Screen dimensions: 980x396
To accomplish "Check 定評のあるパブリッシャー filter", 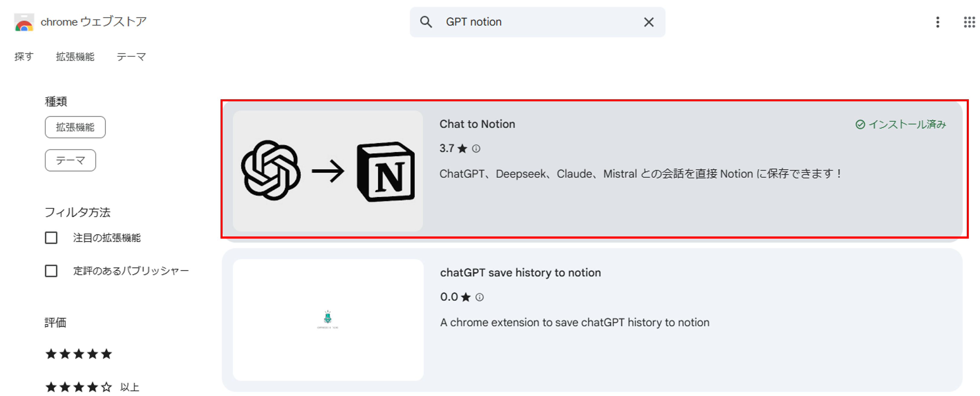I will click(x=51, y=271).
